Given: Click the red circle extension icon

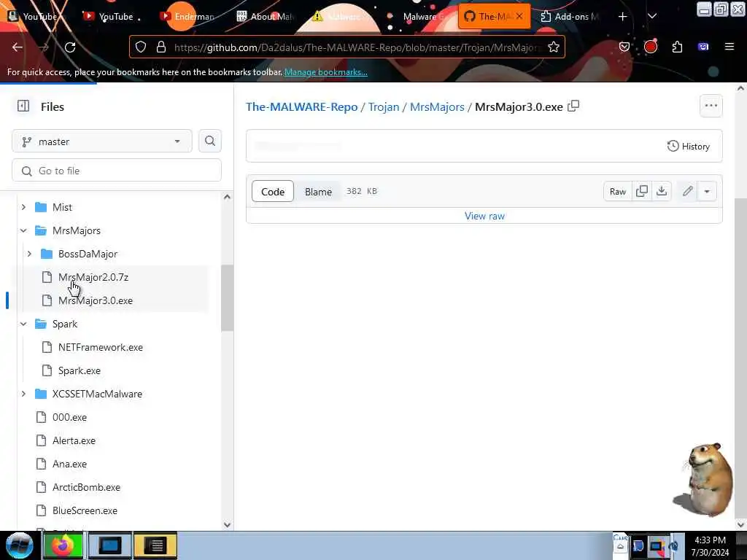Looking at the screenshot, I should pos(650,47).
